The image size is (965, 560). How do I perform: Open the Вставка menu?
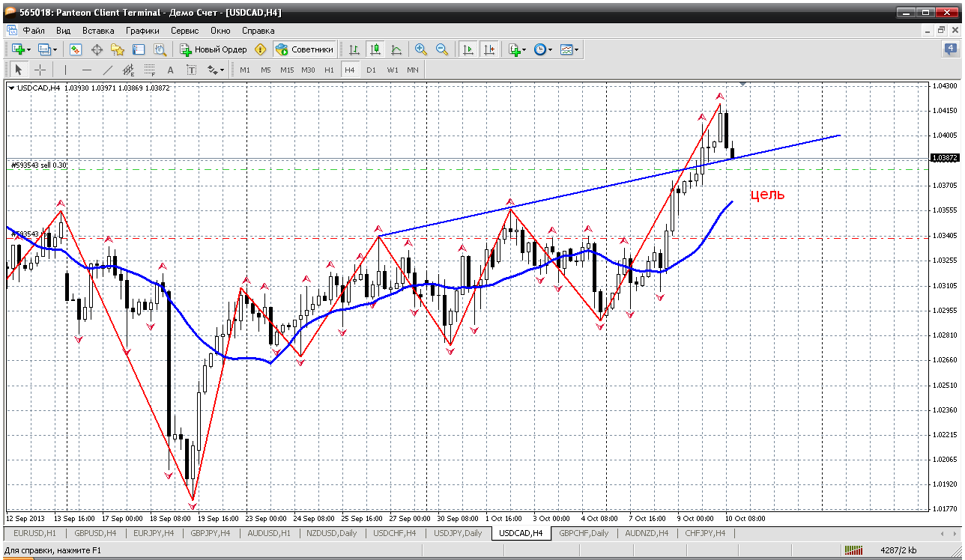(98, 31)
